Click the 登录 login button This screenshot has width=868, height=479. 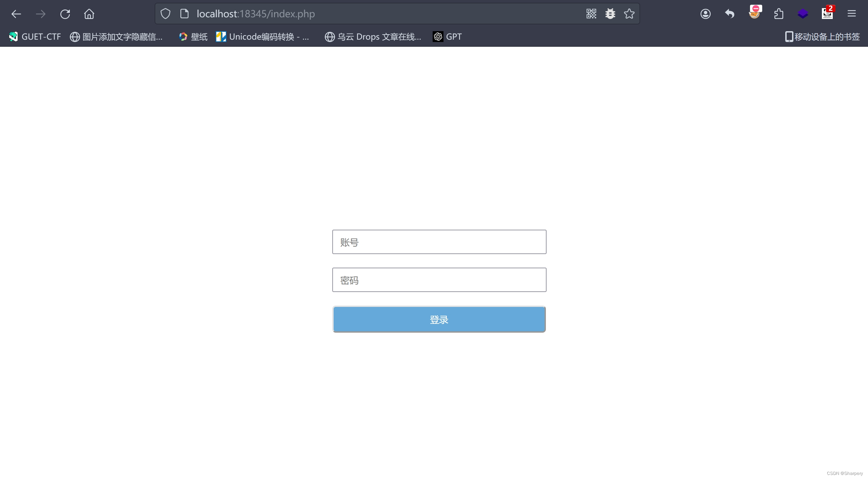[439, 319]
